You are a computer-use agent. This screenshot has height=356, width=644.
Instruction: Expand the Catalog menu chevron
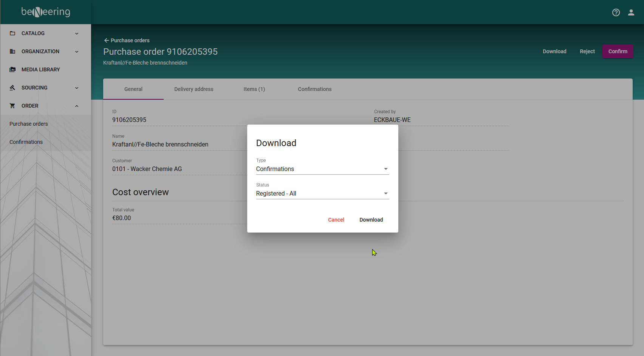[77, 34]
